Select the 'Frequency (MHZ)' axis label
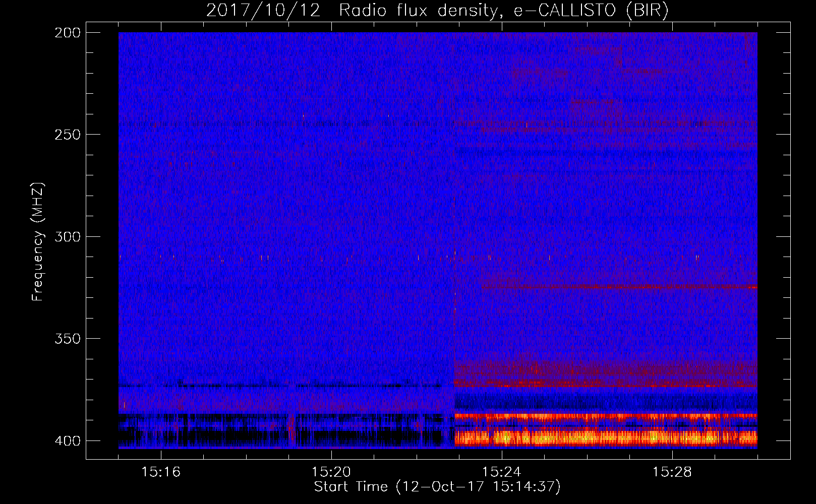Viewport: 816px width, 504px height. coord(38,241)
